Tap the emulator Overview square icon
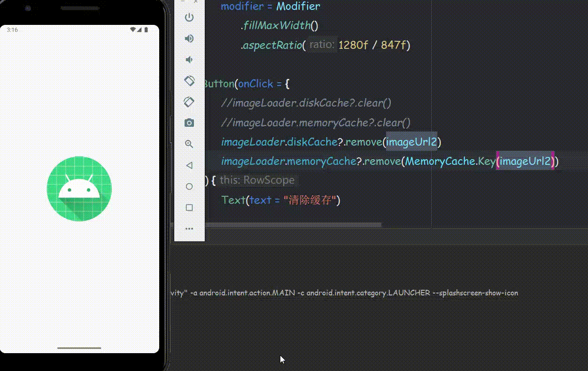The width and height of the screenshot is (588, 371). coord(189,208)
